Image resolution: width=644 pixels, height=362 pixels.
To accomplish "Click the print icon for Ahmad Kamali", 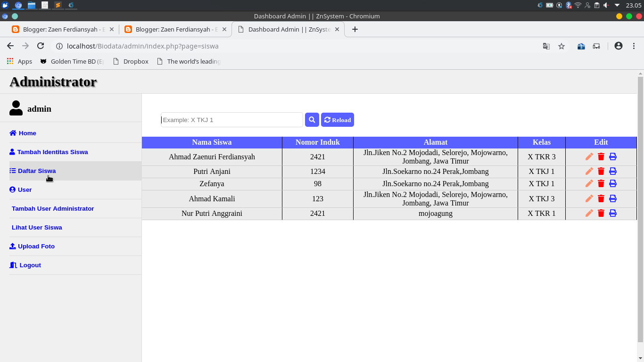I will 612,198.
